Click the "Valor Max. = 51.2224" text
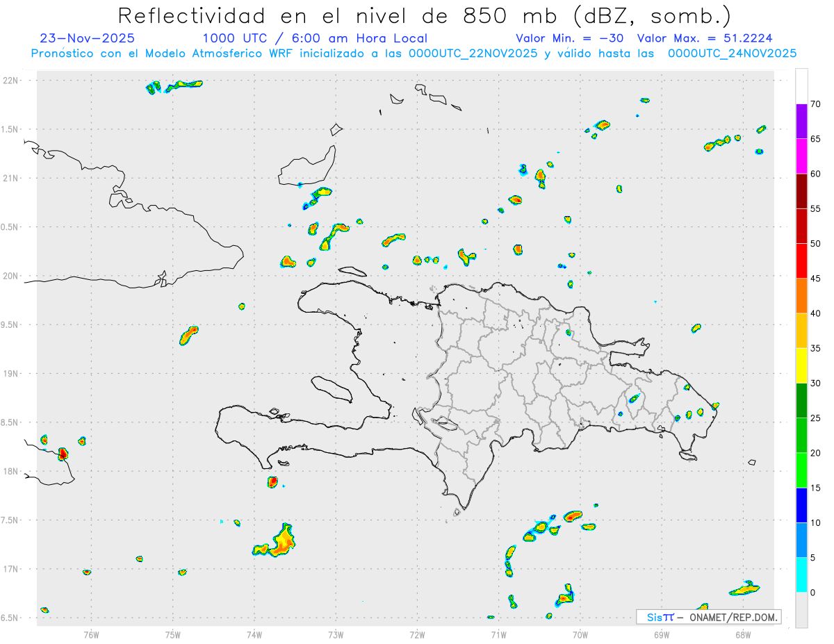This screenshot has height=644, width=834. [704, 38]
